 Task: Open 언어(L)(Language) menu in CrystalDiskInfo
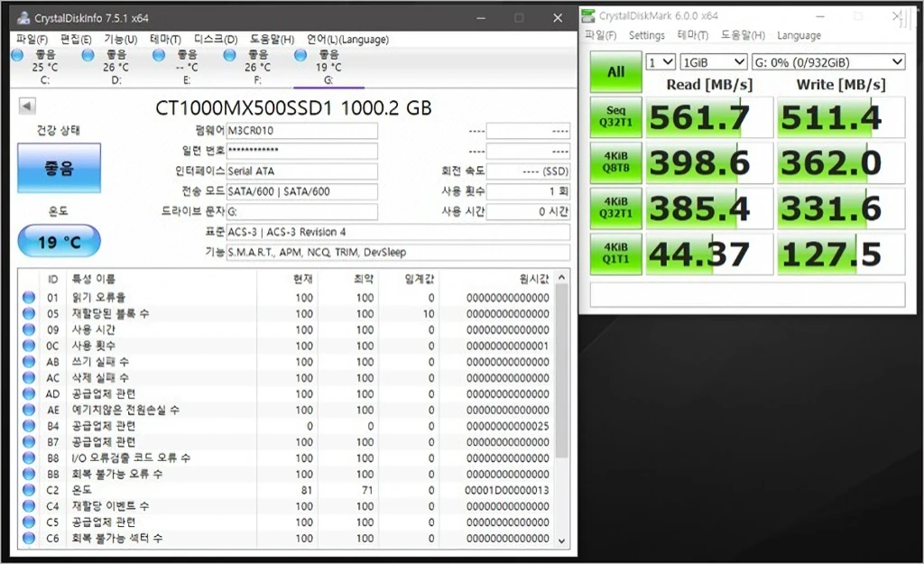pyautogui.click(x=347, y=40)
